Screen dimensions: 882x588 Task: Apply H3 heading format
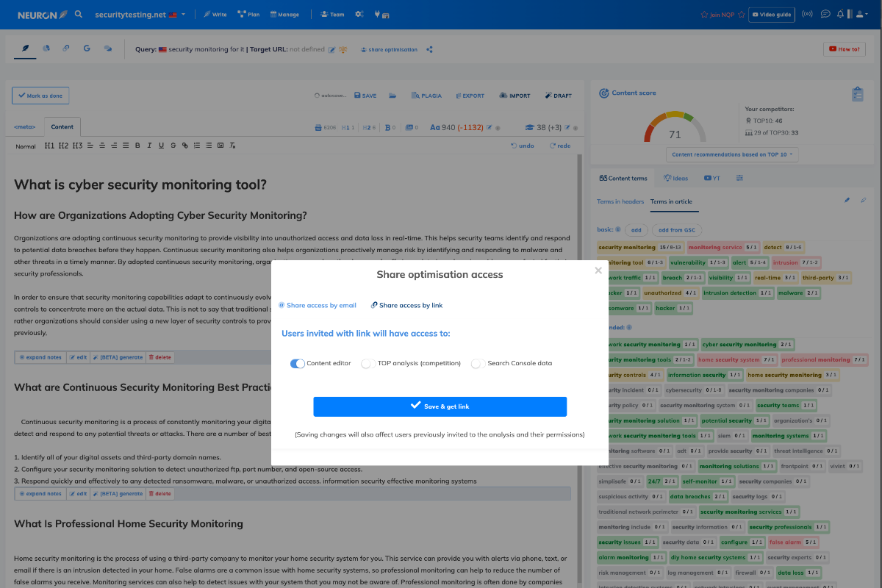tap(77, 146)
